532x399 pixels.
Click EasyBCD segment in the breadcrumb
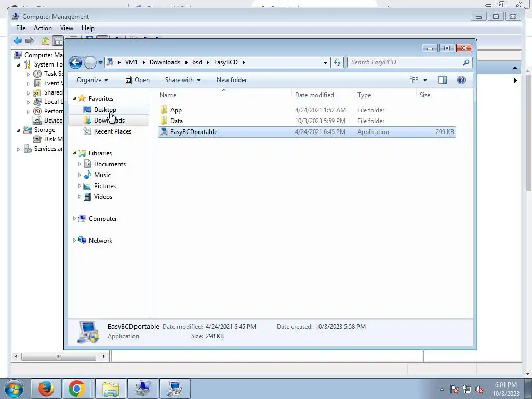tap(225, 62)
